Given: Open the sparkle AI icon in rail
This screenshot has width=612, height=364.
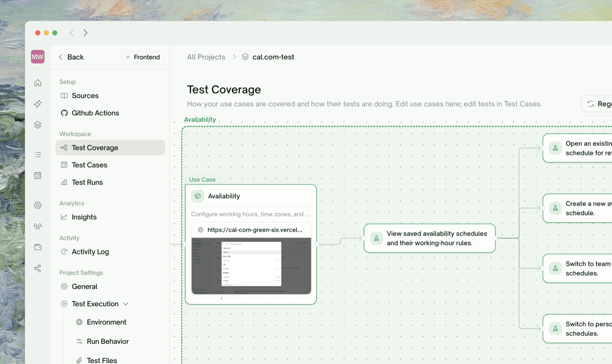Looking at the screenshot, I should tap(37, 104).
